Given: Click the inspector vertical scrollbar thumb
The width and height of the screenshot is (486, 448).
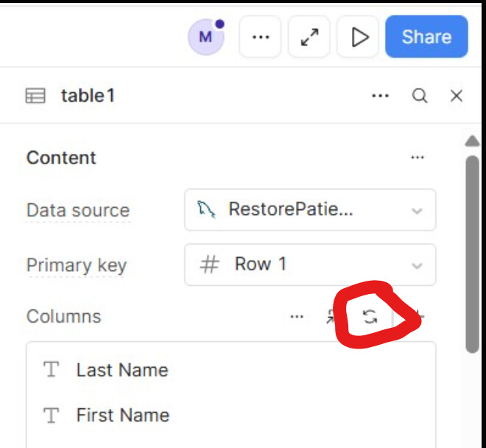Looking at the screenshot, I should tap(473, 251).
